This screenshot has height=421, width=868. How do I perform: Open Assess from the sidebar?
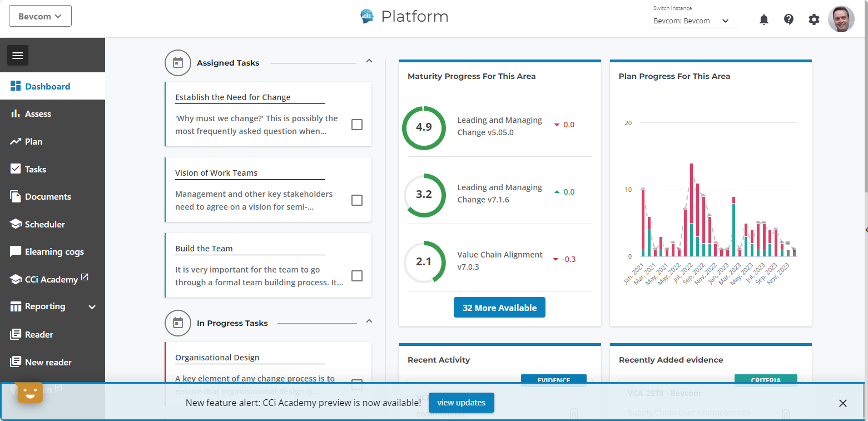click(x=52, y=113)
